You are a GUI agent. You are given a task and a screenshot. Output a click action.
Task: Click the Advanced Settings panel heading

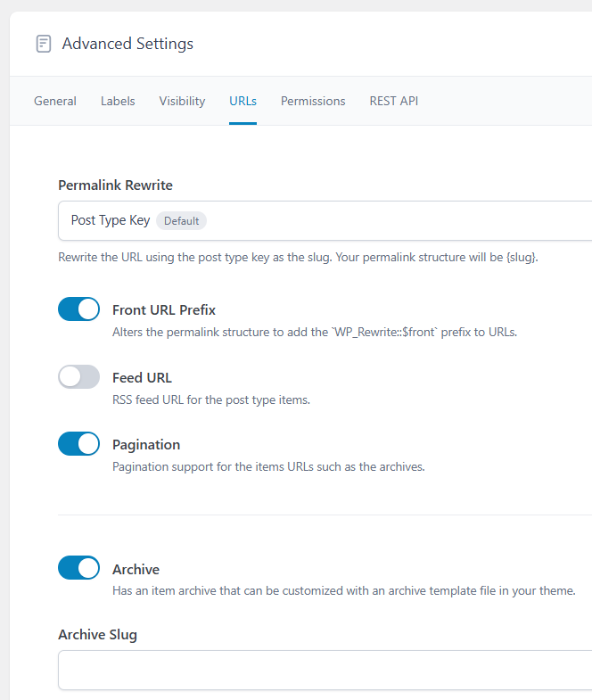pyautogui.click(x=127, y=44)
